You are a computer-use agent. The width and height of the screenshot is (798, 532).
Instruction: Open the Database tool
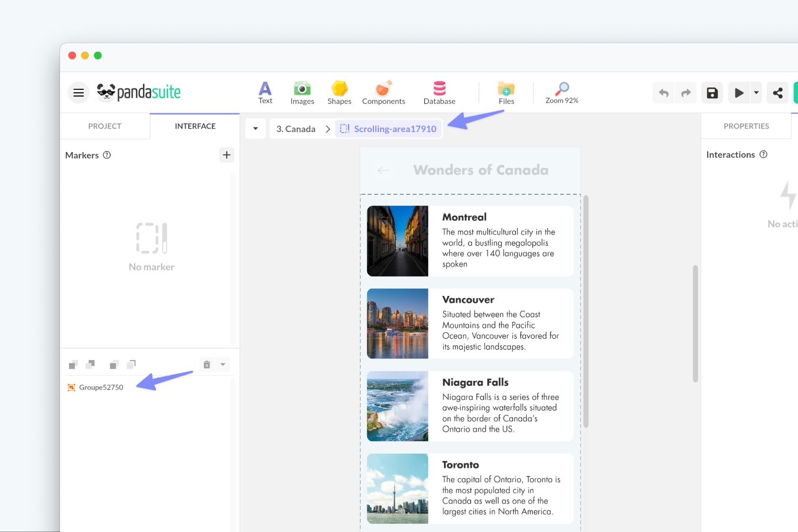(439, 92)
